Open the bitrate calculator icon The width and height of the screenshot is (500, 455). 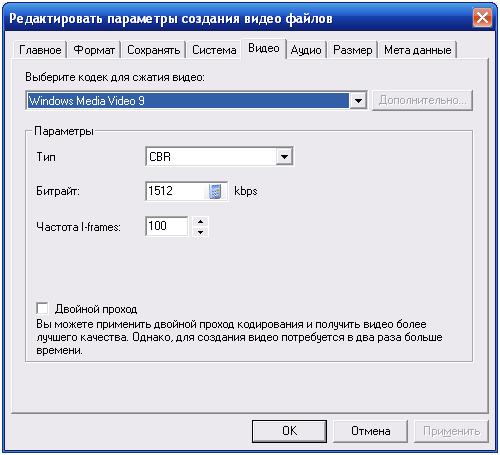pyautogui.click(x=215, y=191)
